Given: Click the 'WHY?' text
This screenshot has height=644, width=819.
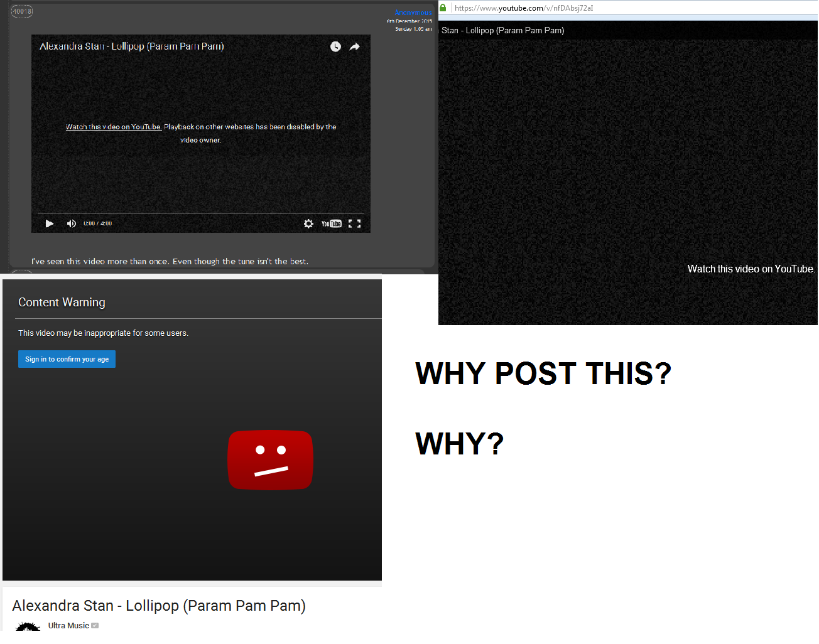Looking at the screenshot, I should [x=460, y=444].
